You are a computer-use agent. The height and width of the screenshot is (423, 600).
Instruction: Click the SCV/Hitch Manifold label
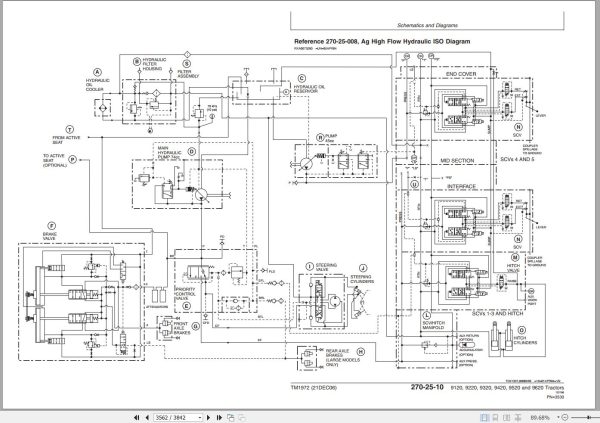click(434, 325)
